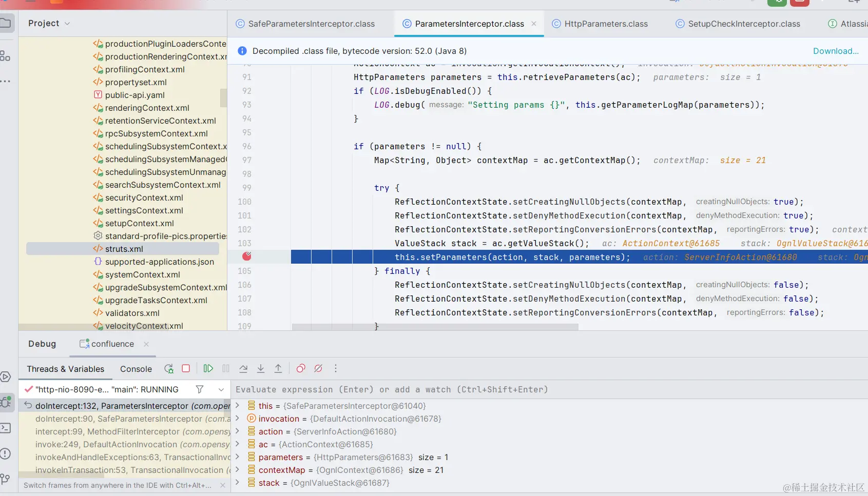Image resolution: width=868 pixels, height=496 pixels.
Task: Open the Project tool window folder icon
Action: (5, 23)
